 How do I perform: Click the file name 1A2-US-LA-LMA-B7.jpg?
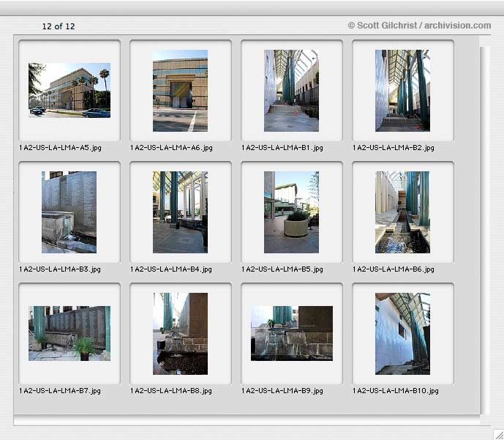(x=60, y=391)
